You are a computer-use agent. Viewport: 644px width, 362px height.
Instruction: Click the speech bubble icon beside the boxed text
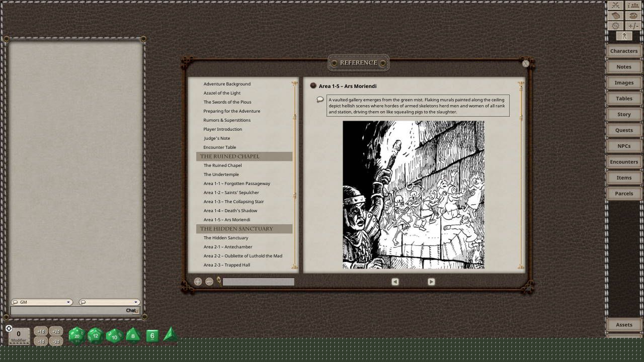320,100
